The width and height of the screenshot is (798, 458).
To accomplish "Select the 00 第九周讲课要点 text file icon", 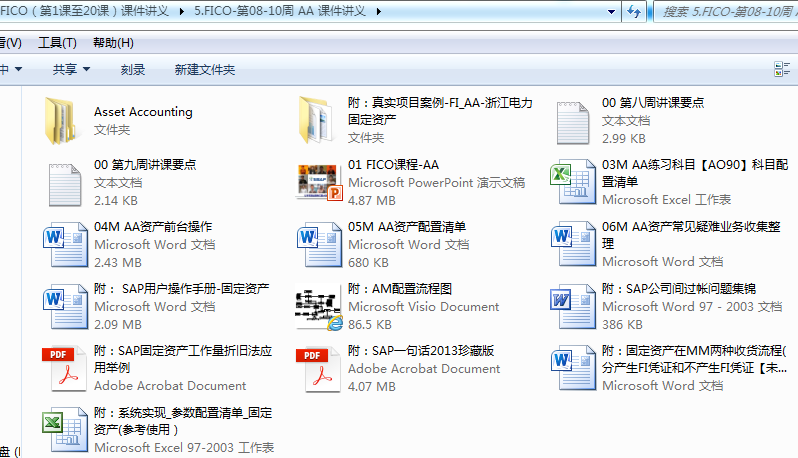I will coord(65,184).
